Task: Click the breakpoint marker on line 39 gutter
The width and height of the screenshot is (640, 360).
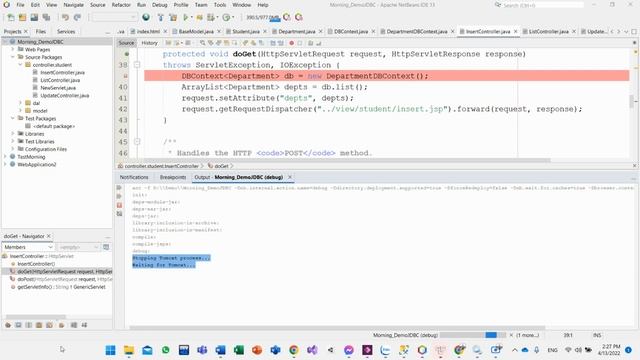Action: tap(126, 76)
